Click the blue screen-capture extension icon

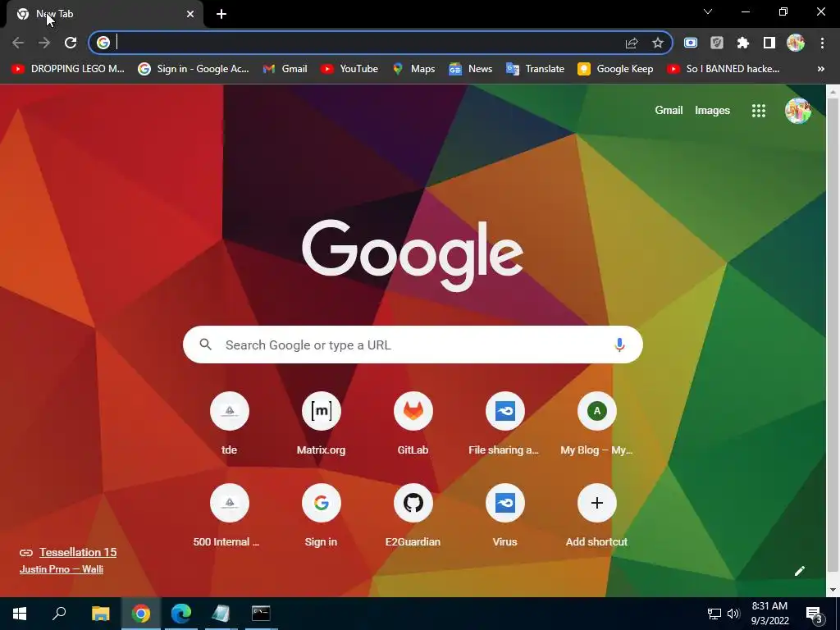691,43
